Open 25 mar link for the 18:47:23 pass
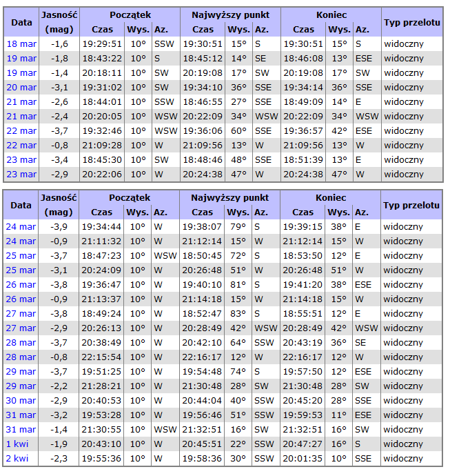450x476 pixels. click(21, 256)
